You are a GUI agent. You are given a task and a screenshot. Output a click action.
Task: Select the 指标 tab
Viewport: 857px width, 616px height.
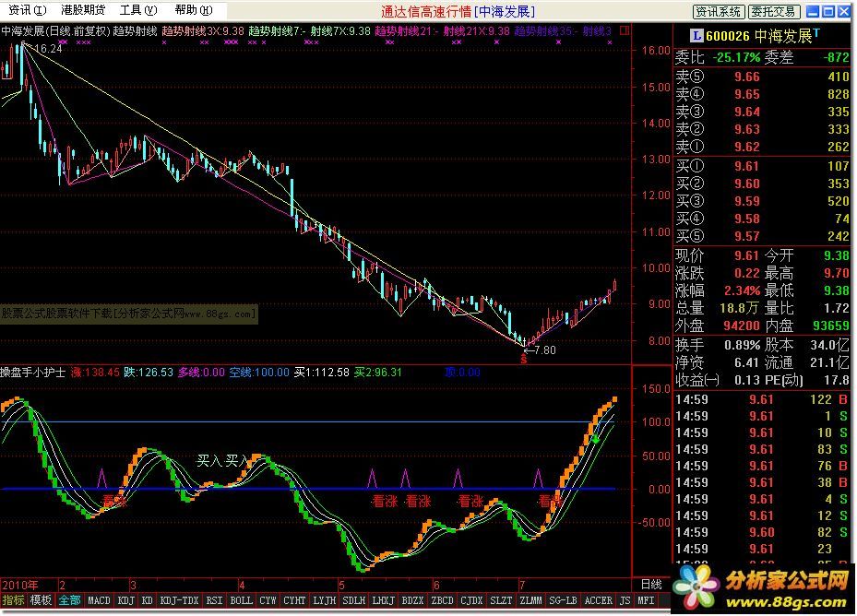14,600
